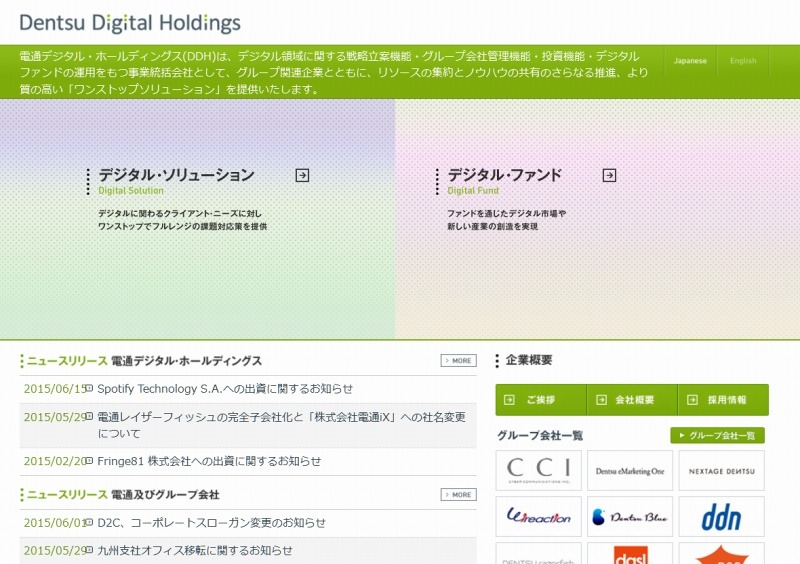800x564 pixels.
Task: Click the ニュースリリース 電通デジタル・ホールディングス heading
Action: click(x=144, y=361)
